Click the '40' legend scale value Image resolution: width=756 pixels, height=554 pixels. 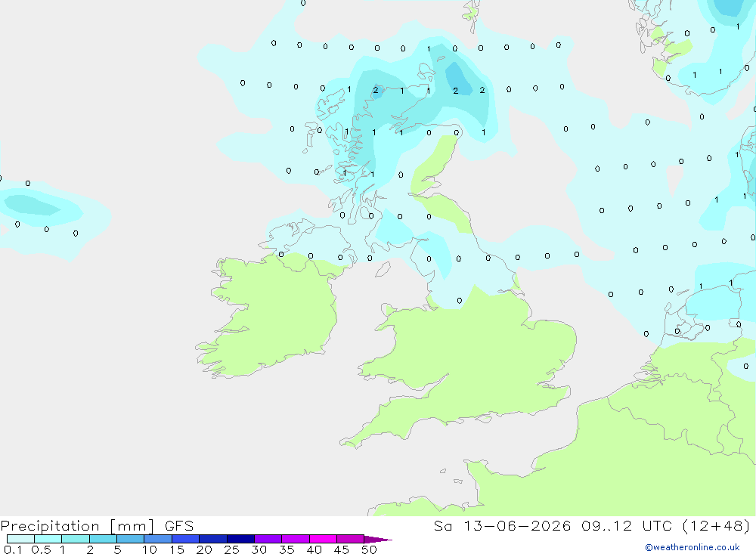(x=314, y=549)
